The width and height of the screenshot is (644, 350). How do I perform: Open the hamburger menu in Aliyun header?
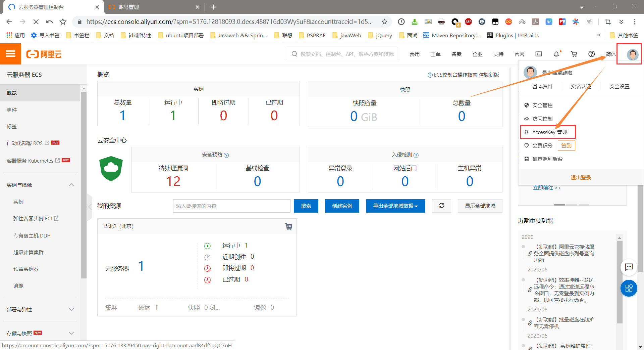click(10, 54)
